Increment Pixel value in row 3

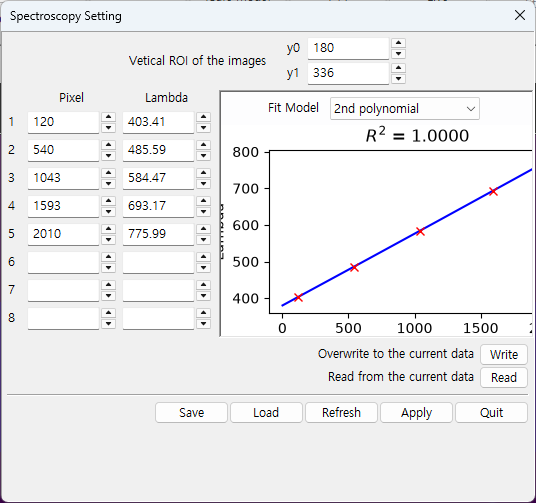pos(108,173)
